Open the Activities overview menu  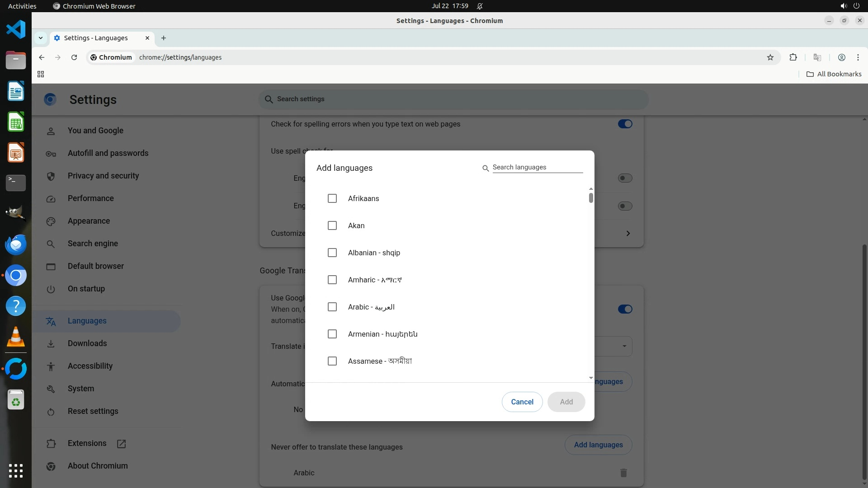click(22, 6)
